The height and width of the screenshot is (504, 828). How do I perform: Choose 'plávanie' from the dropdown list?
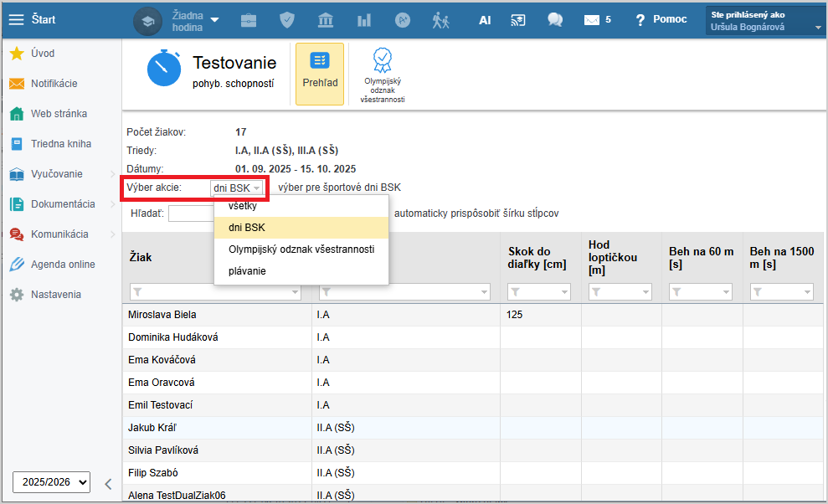pos(247,271)
